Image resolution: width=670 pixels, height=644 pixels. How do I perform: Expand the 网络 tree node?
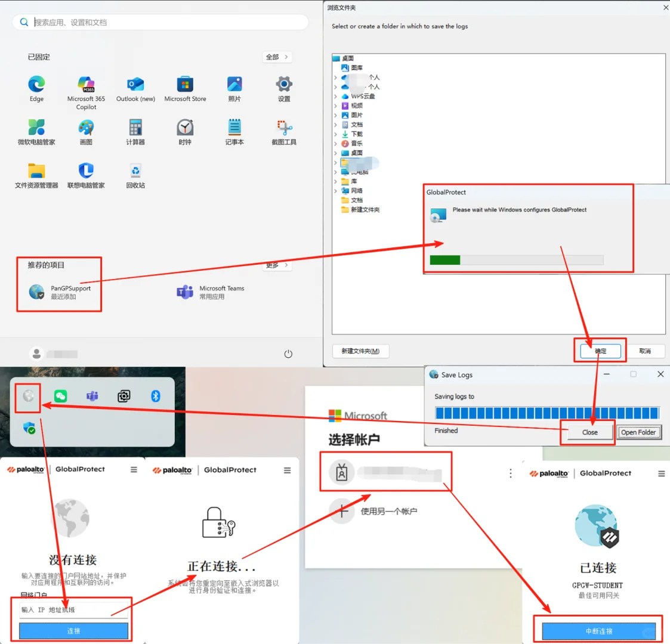(335, 191)
